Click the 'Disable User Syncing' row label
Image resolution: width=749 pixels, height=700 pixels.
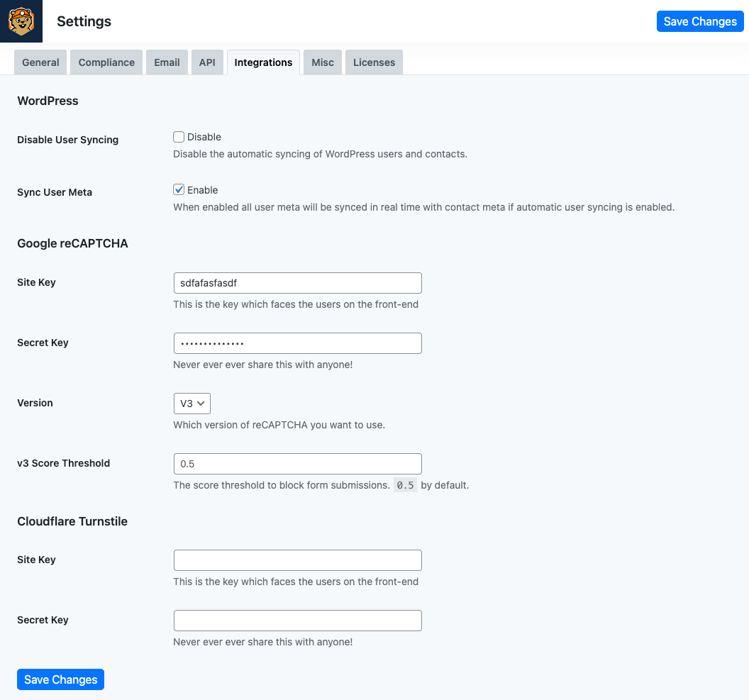(68, 140)
